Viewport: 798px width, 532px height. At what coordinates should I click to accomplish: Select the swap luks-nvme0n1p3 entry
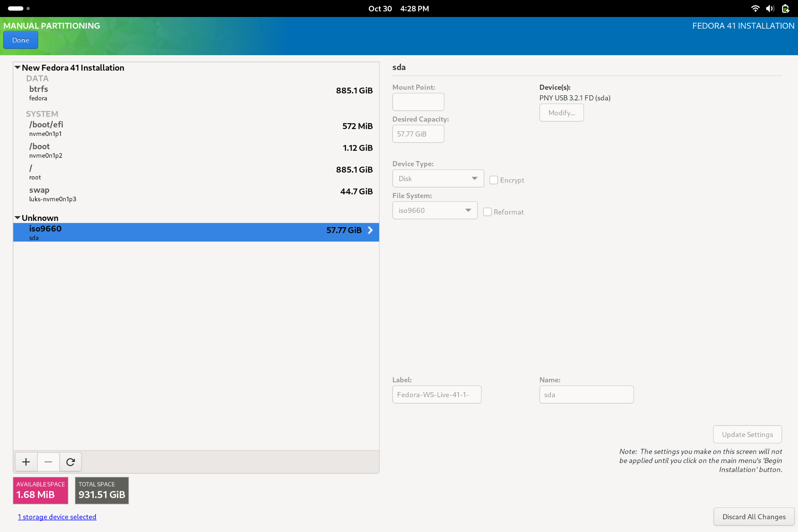coord(196,194)
